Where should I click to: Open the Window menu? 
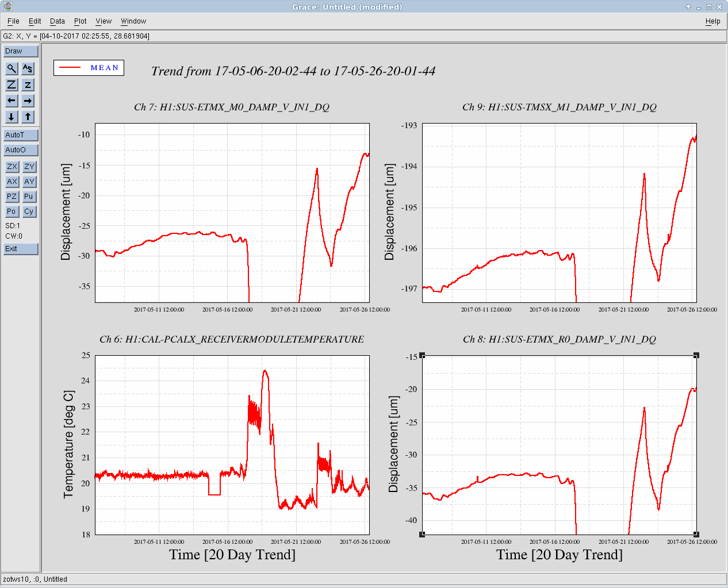[133, 21]
